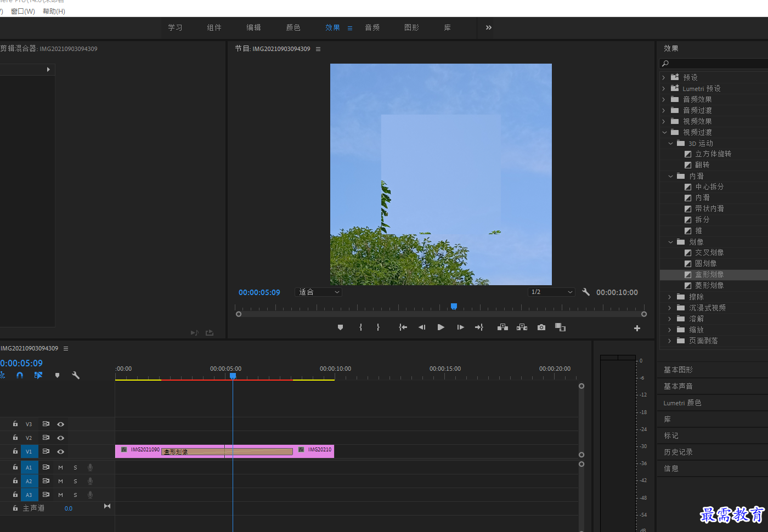Click the Effects panel search field
Viewport: 768px width, 532px height.
click(713, 64)
